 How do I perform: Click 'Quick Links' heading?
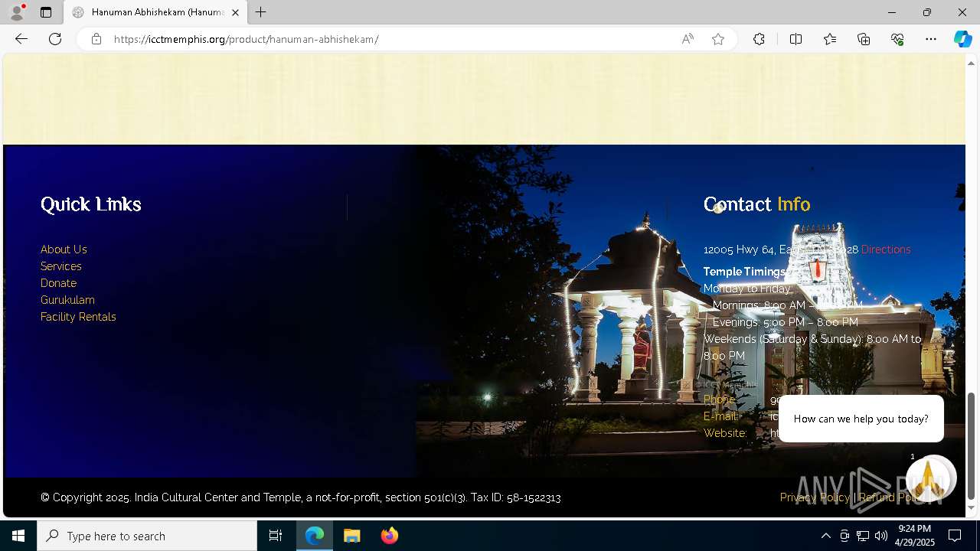91,204
